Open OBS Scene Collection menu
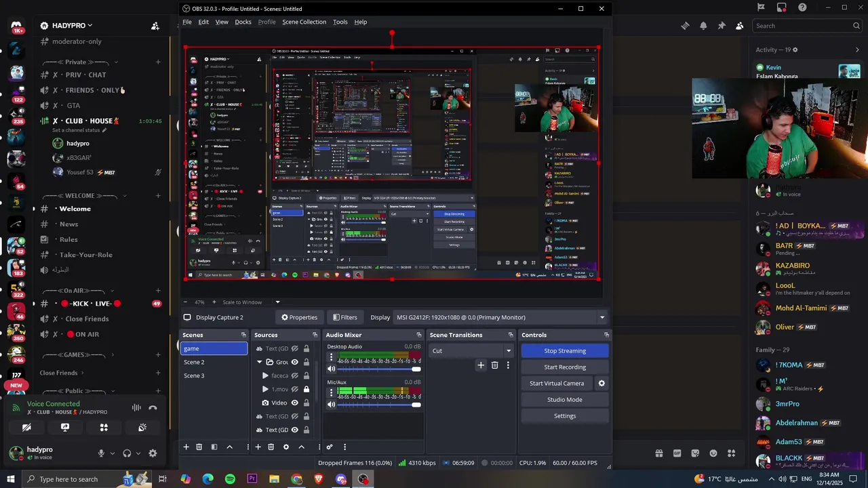This screenshot has width=868, height=488. [x=304, y=22]
